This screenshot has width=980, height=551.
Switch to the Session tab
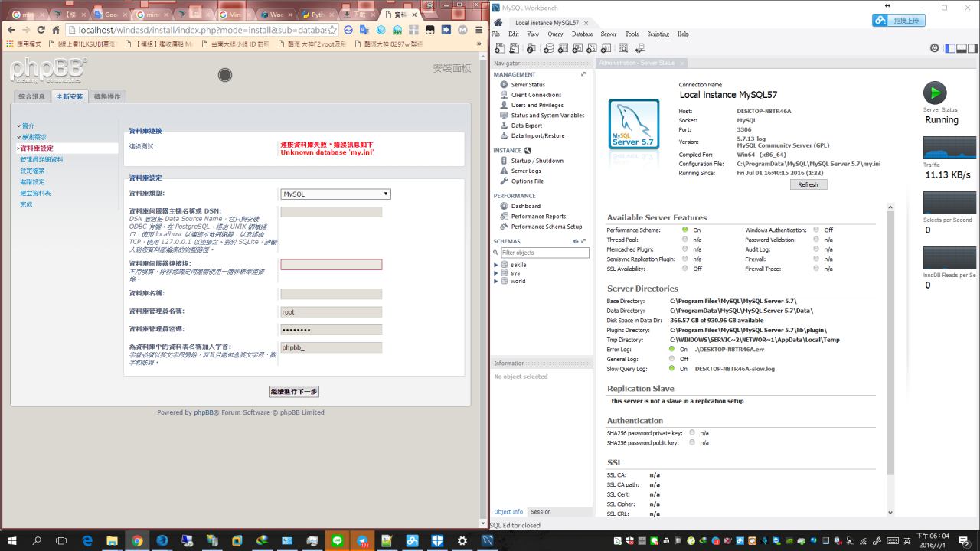tap(541, 512)
